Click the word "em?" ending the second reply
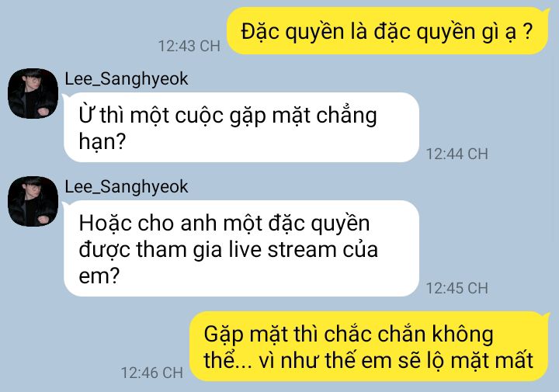559x392 pixels. [99, 276]
